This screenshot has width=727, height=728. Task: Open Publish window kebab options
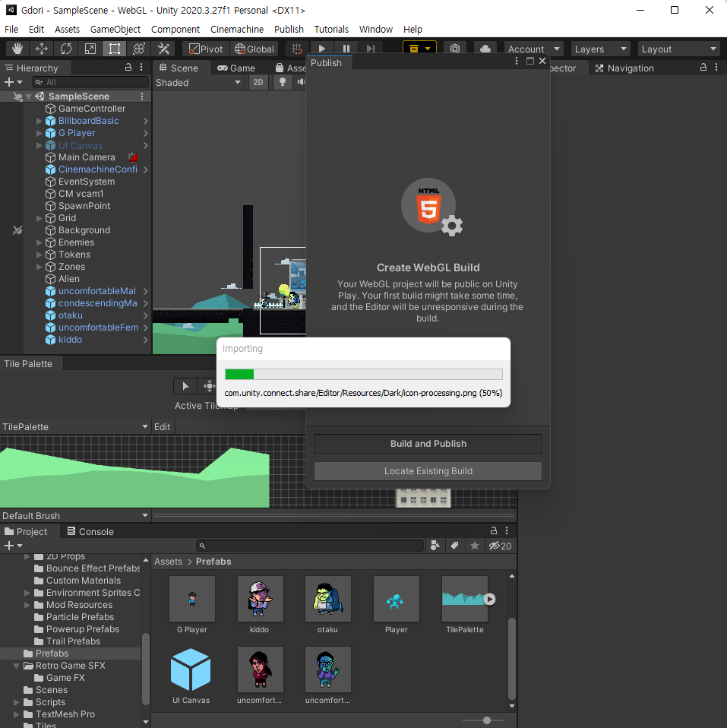coord(517,61)
